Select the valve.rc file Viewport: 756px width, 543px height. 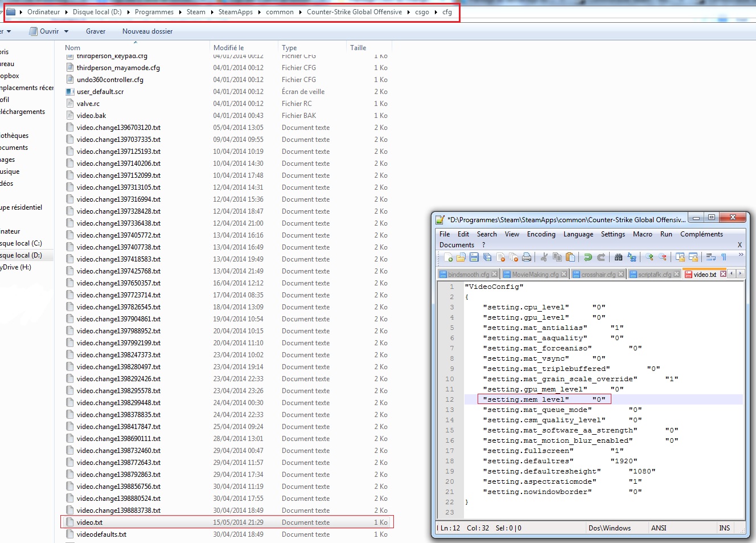[227, 104]
